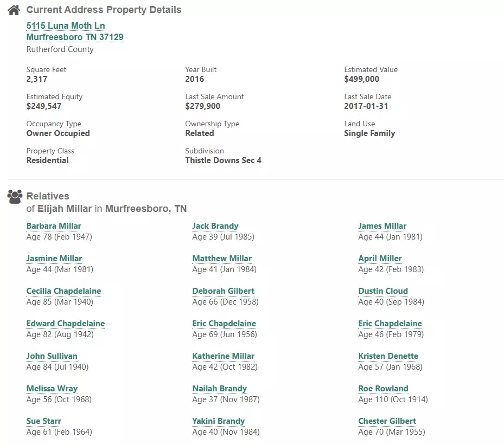Select the Single Family land use value
This screenshot has width=504, height=445.
click(369, 133)
